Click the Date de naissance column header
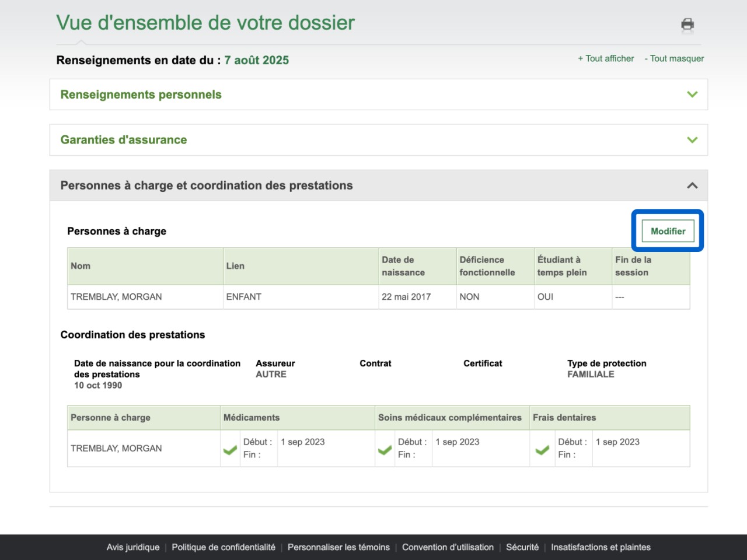Image resolution: width=747 pixels, height=560 pixels. tap(403, 266)
